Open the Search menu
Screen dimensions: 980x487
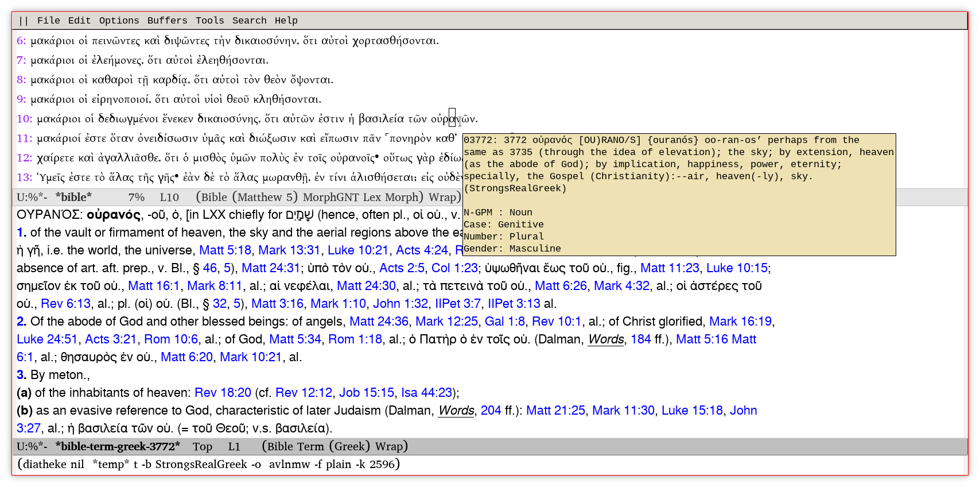point(249,21)
